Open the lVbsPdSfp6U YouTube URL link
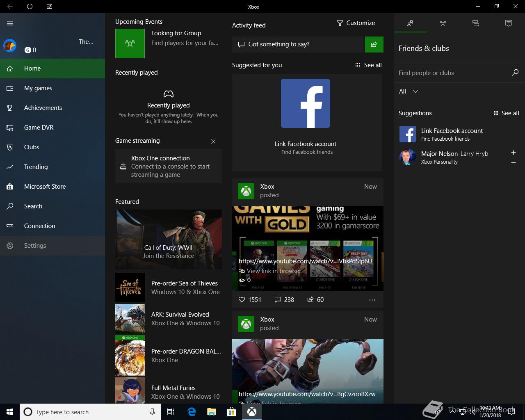The width and height of the screenshot is (525, 420). point(305,261)
